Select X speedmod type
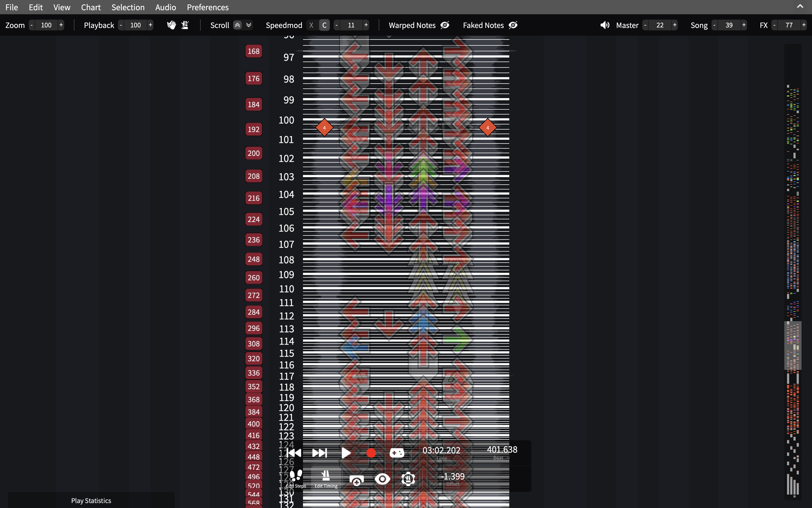The image size is (812, 508). 311,25
